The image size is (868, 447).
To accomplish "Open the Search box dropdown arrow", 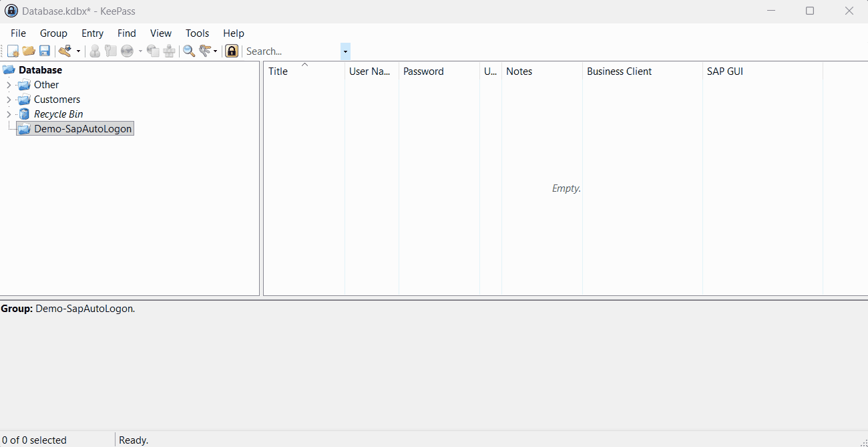I will pyautogui.click(x=345, y=51).
